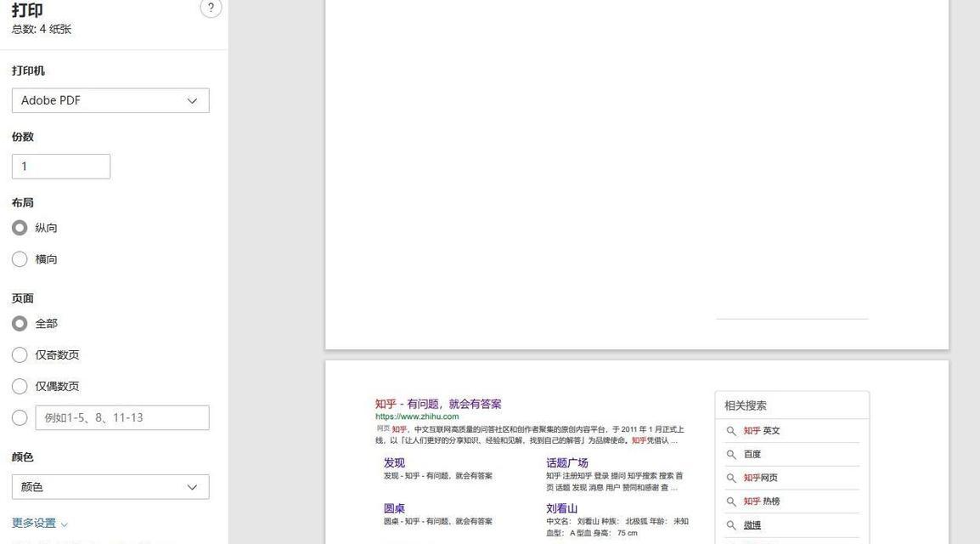Viewport: 980px width, 544px height.
Task: Select related search 知乎 英文
Action: click(762, 431)
